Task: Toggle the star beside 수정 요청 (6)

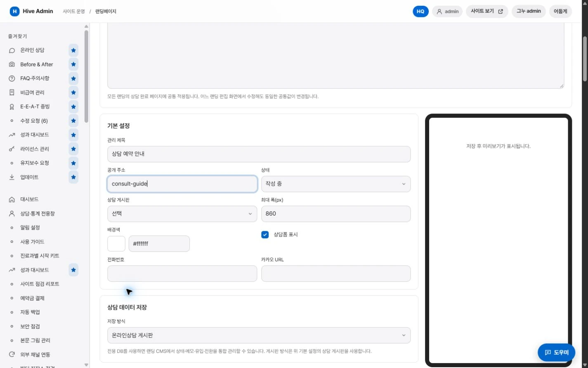Action: (73, 121)
